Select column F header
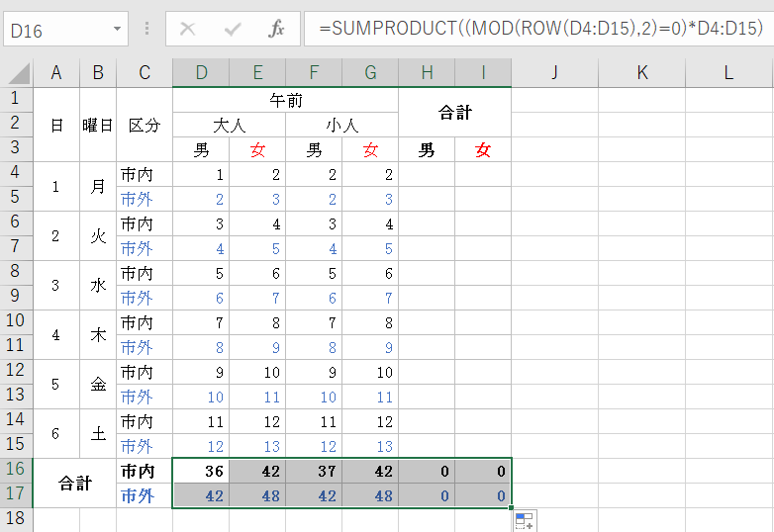Viewport: 774px width, 532px height. [314, 73]
